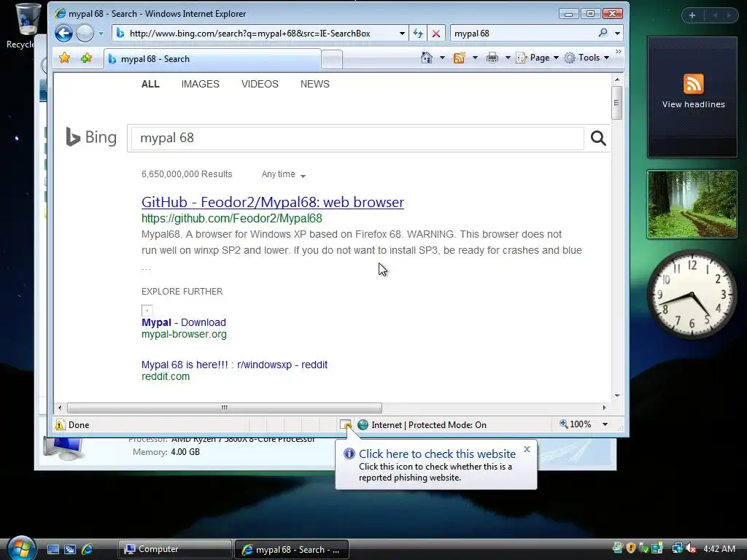Screen dimensions: 747x560
Task: Click the muted volume tray icon
Action: (691, 548)
